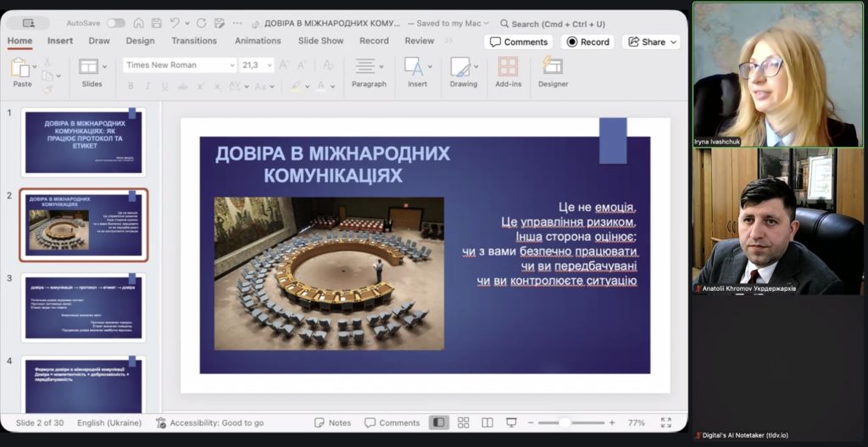This screenshot has height=447, width=868.
Task: Toggle Normal view button in status bar
Action: click(438, 422)
